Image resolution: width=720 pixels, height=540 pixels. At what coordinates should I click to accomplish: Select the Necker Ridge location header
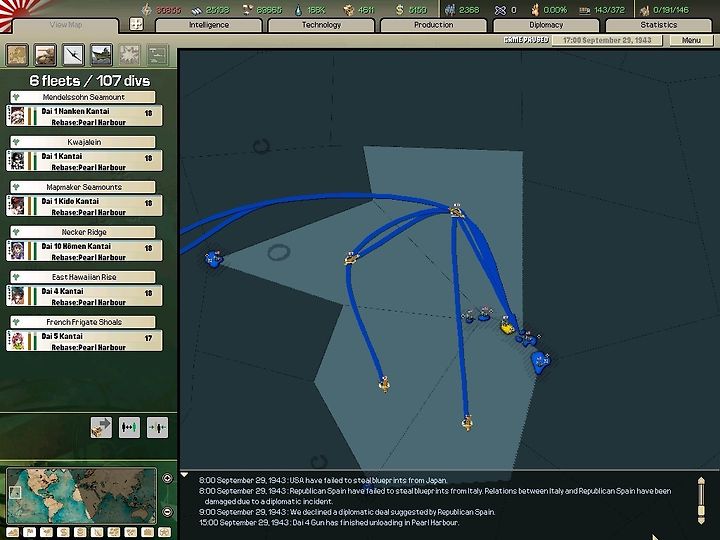[x=83, y=232]
